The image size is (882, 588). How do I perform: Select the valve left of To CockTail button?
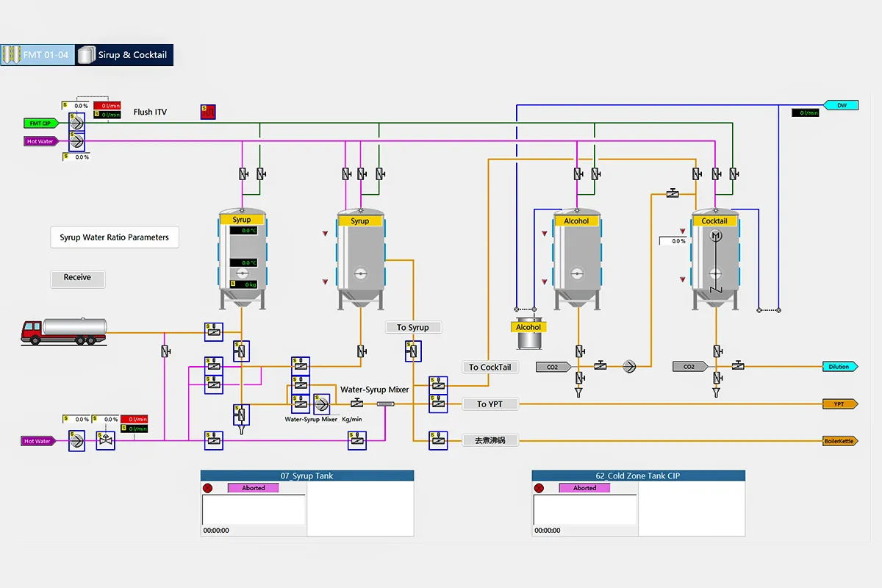pos(439,384)
